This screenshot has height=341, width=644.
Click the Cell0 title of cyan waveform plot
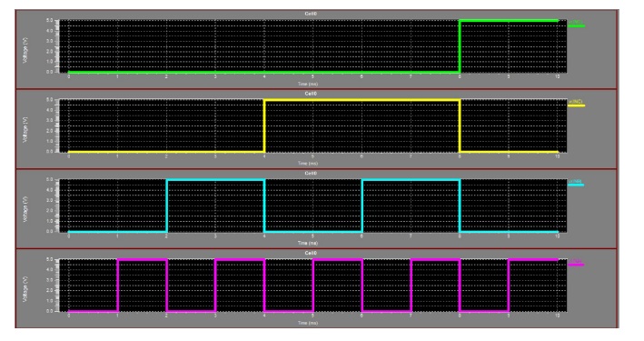tap(311, 173)
